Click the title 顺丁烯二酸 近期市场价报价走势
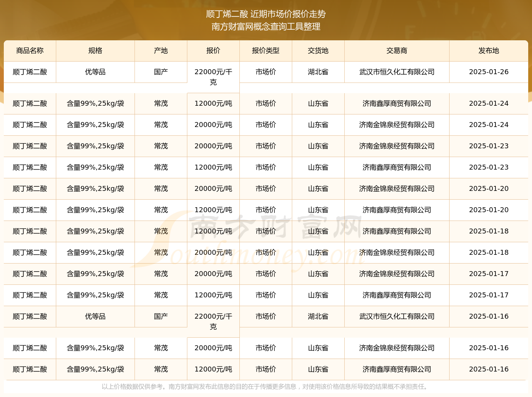 266,14
